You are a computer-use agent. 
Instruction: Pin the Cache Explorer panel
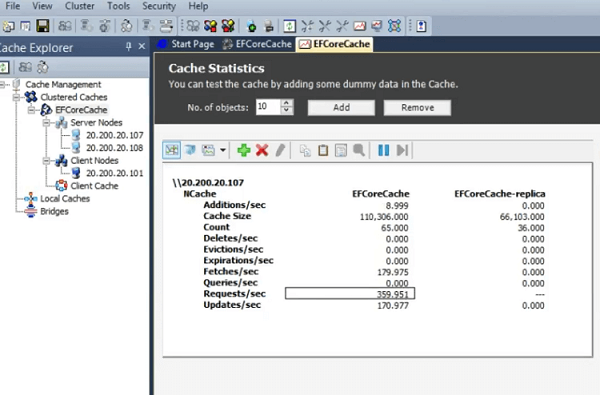(129, 47)
